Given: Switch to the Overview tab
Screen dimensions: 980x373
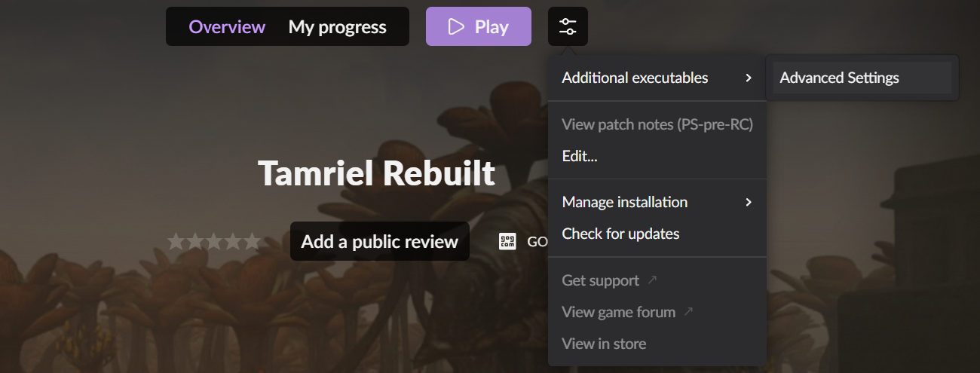Looking at the screenshot, I should [x=227, y=27].
